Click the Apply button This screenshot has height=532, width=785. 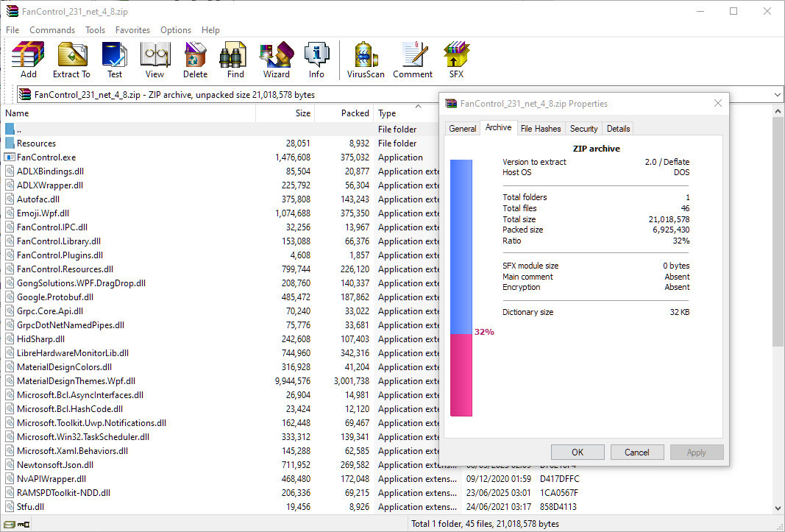click(x=697, y=453)
